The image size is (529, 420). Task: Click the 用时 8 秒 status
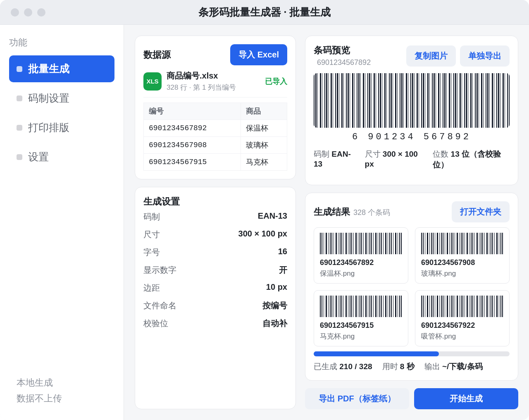pyautogui.click(x=398, y=367)
